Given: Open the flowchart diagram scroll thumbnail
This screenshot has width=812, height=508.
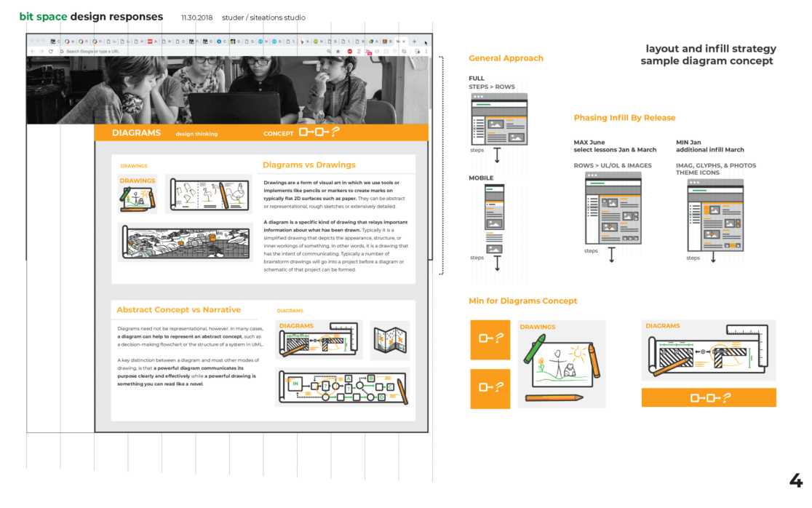Looking at the screenshot, I should point(342,386).
